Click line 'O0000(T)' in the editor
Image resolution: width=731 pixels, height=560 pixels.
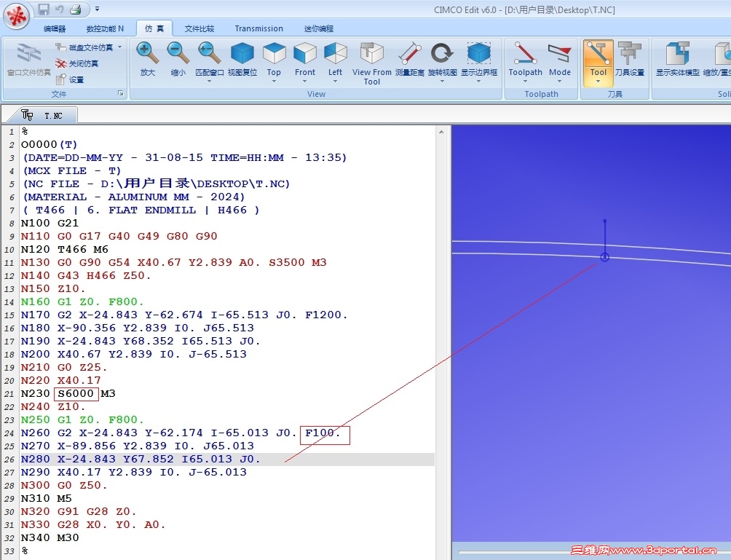(49, 144)
